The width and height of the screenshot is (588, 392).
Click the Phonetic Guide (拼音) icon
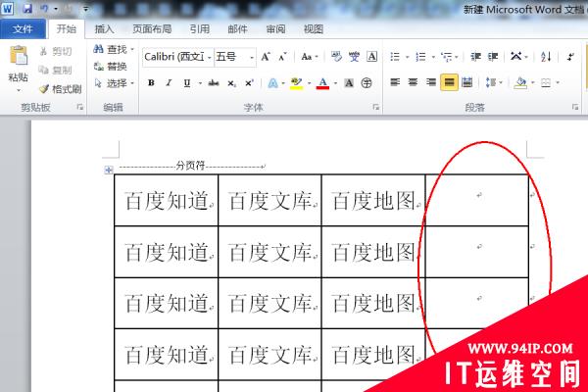click(x=354, y=57)
